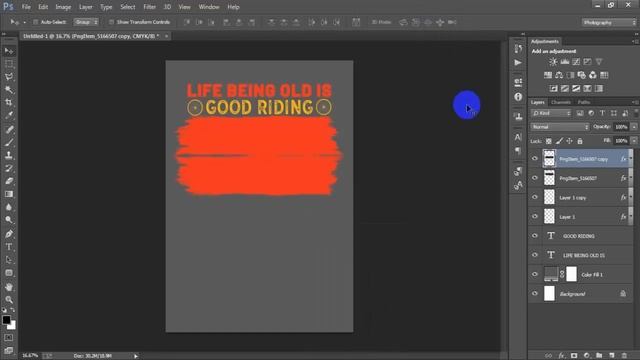Click the Lock transparent pixels button

[x=549, y=141]
